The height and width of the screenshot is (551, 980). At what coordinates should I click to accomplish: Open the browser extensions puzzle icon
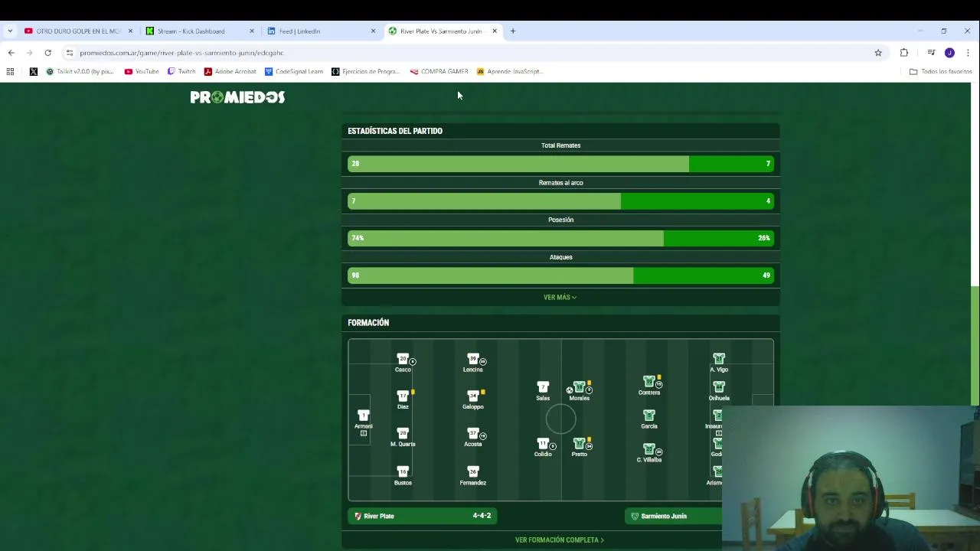tap(904, 53)
